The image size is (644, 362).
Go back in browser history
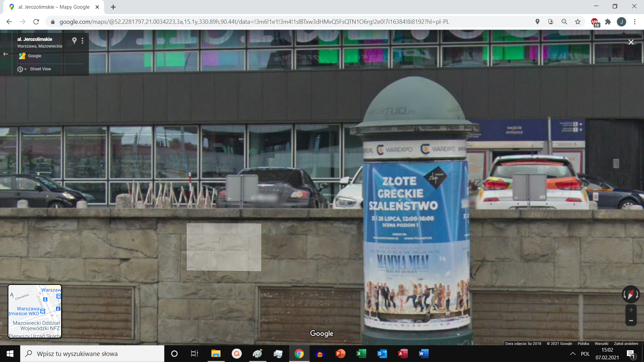point(9,22)
